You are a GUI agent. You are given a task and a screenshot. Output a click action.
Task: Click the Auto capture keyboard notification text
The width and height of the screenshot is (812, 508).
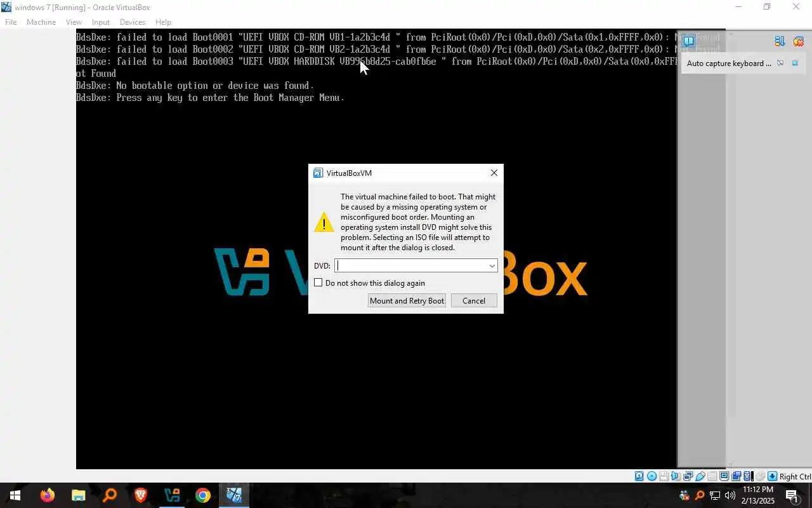pos(729,63)
